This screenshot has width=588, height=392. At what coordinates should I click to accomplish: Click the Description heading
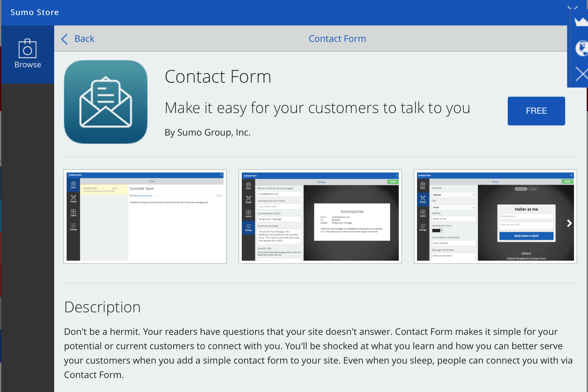[102, 307]
